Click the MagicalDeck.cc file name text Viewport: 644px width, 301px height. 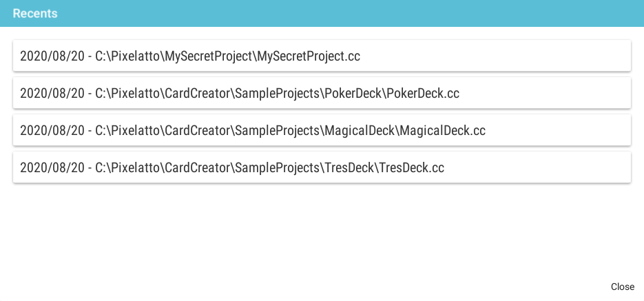442,131
